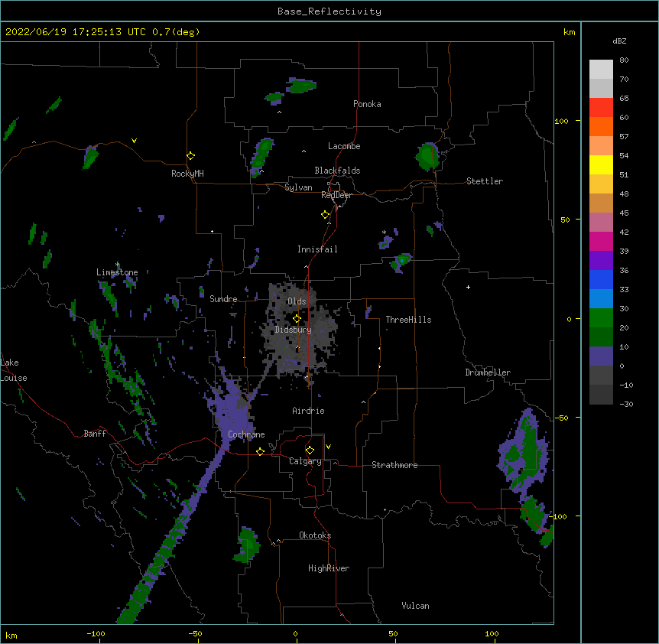The height and width of the screenshot is (644, 659).
Task: Click the -50 tick on the bottom axis
Action: [x=195, y=634]
